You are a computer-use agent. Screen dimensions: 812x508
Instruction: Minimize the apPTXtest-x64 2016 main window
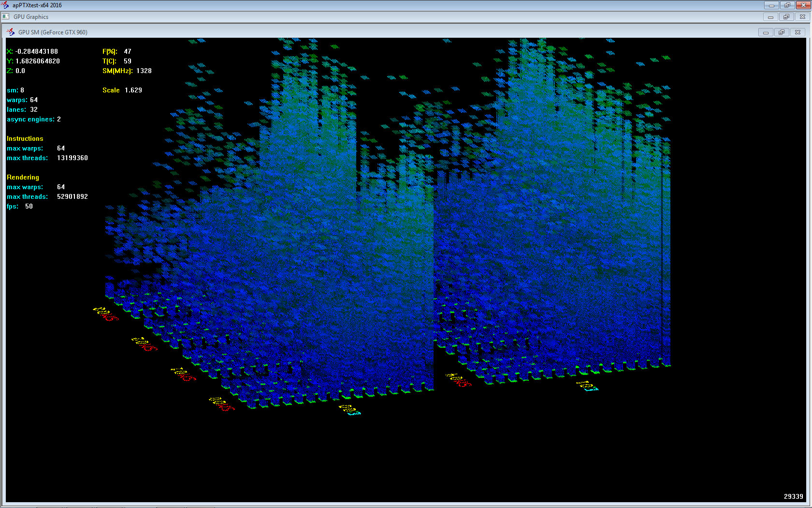[771, 5]
